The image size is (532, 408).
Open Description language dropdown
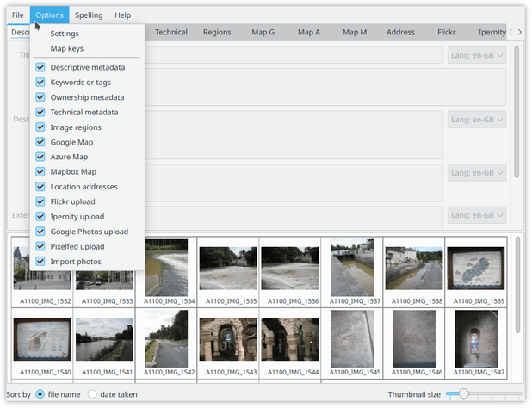[477, 120]
